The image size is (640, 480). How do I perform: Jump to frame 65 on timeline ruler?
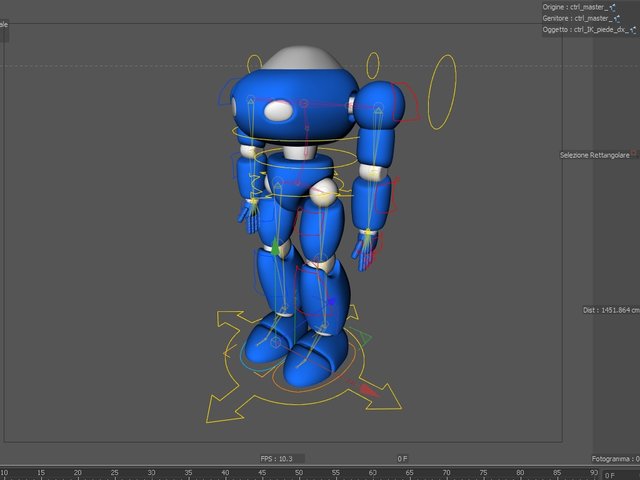pos(409,473)
